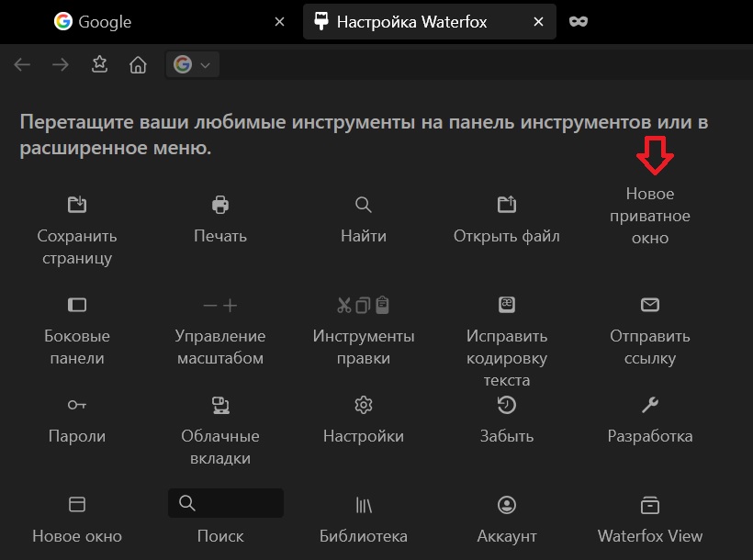Select the Настройка Waterfox tab
The image size is (753, 560).
[x=430, y=22]
